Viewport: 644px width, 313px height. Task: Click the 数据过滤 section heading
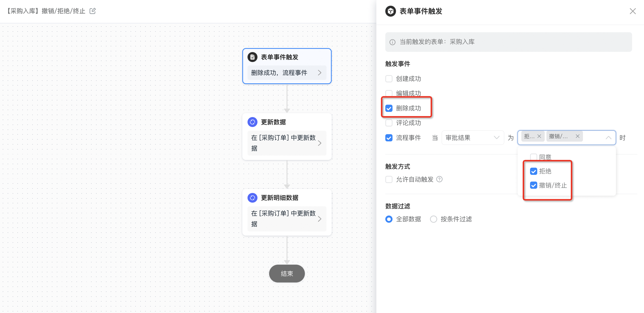(397, 206)
